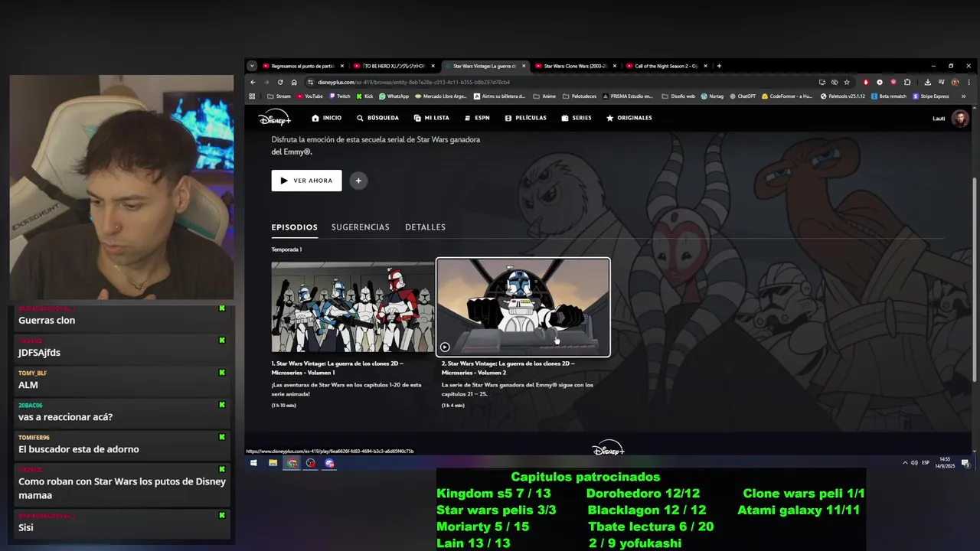
Task: Bookmark this page with the star icon
Action: pos(847,82)
